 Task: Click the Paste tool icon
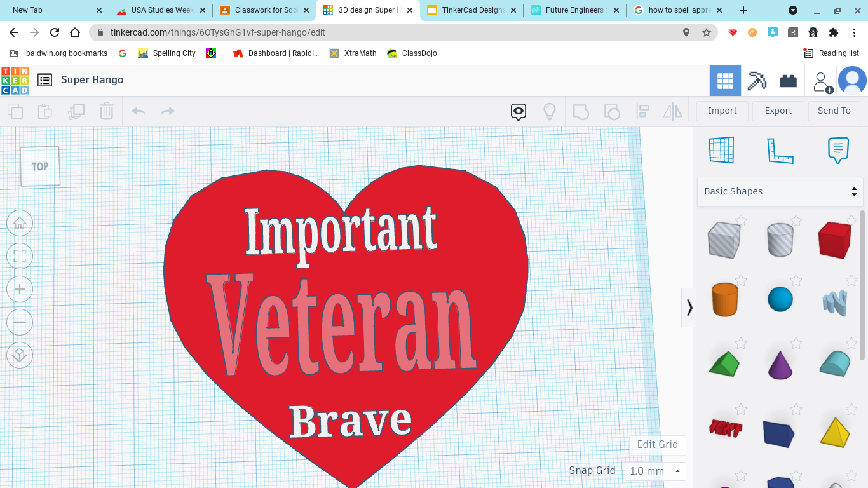click(x=44, y=112)
